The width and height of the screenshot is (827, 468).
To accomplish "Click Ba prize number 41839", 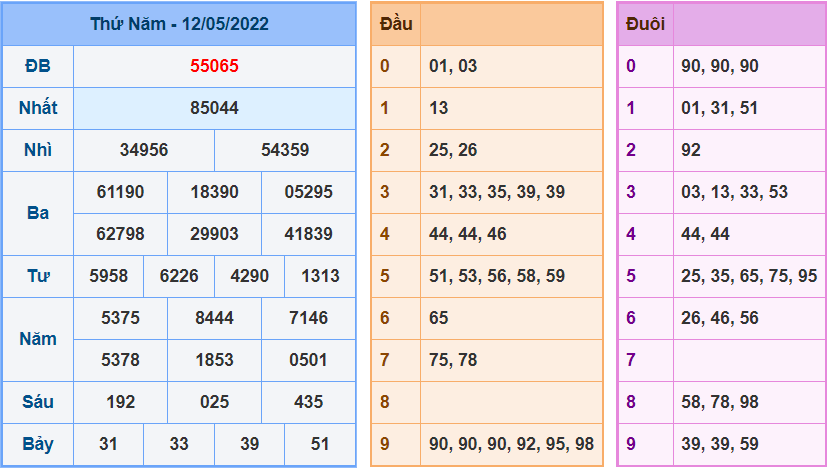I will click(309, 234).
